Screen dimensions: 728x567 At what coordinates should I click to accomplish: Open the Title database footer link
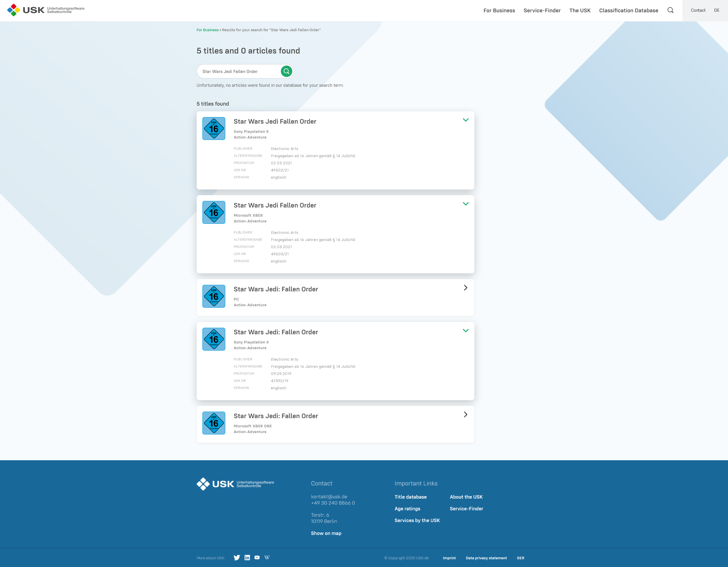(410, 497)
